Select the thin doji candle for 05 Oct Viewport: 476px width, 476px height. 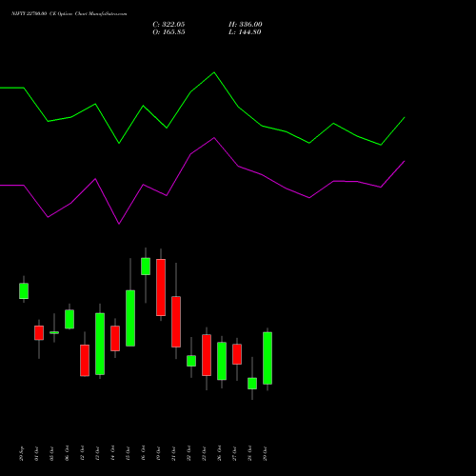[54, 332]
